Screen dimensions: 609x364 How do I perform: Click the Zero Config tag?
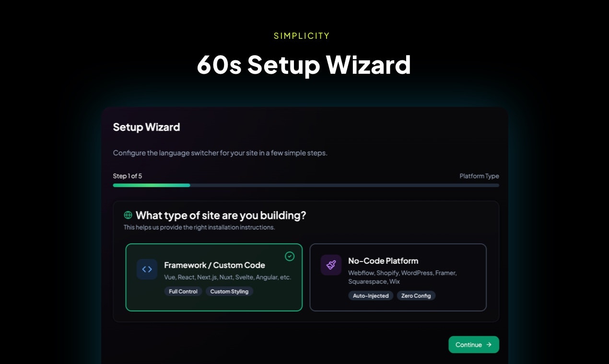416,296
